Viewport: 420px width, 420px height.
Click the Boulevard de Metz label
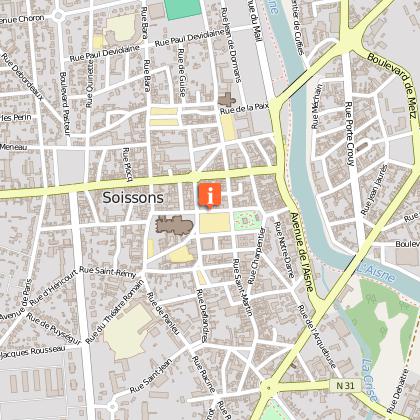point(393,85)
